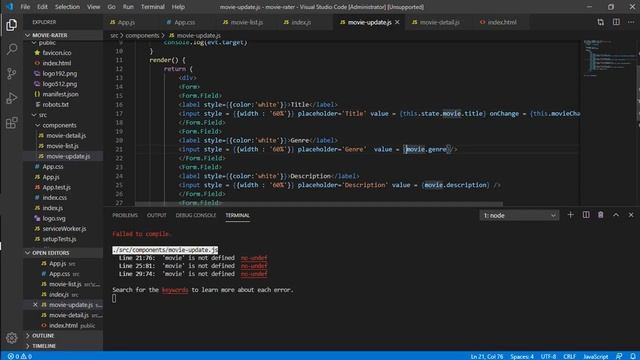Create a new terminal with plus icon

(571, 215)
